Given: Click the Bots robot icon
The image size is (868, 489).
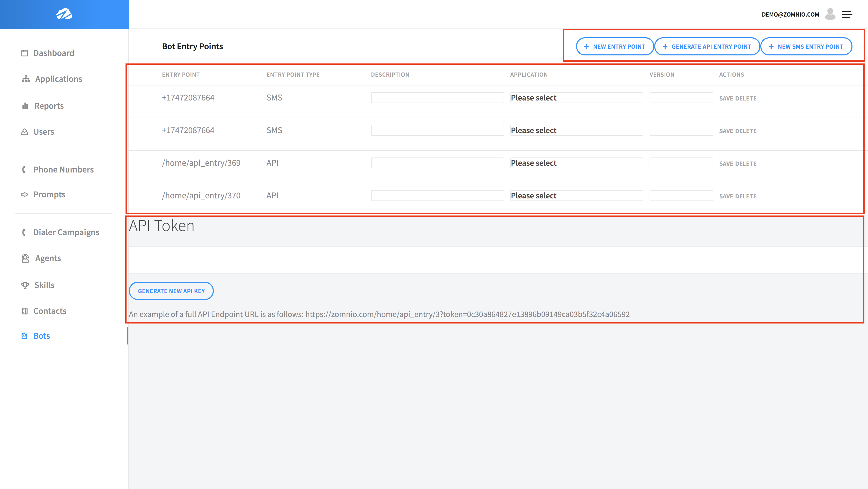Looking at the screenshot, I should pos(24,336).
